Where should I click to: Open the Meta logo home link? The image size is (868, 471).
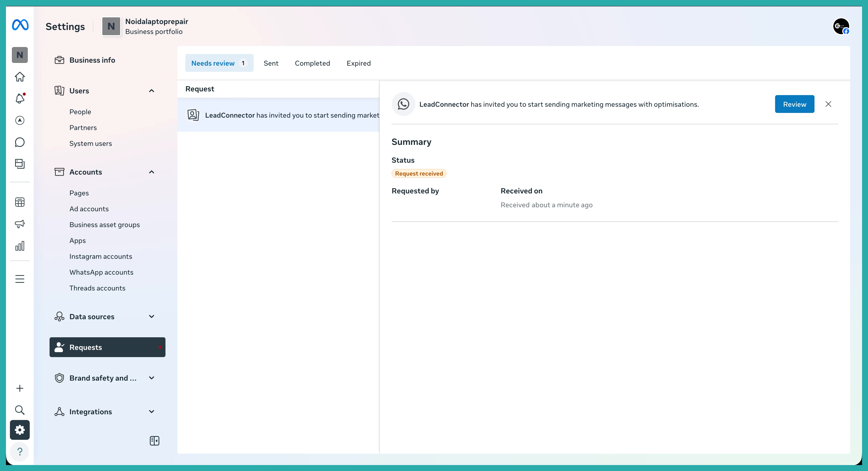20,25
